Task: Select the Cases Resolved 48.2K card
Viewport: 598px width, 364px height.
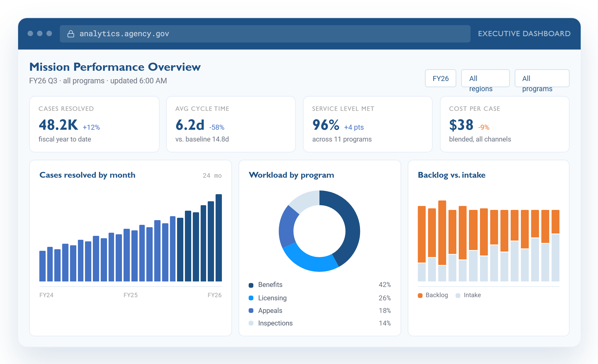Action: (x=94, y=124)
